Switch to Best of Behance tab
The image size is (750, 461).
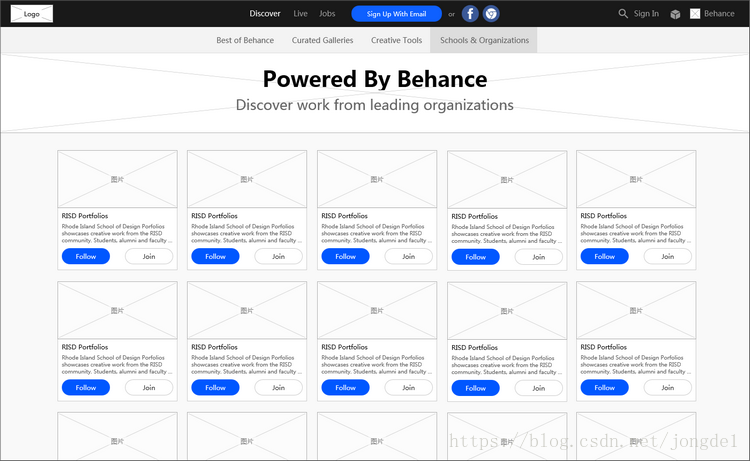click(245, 40)
